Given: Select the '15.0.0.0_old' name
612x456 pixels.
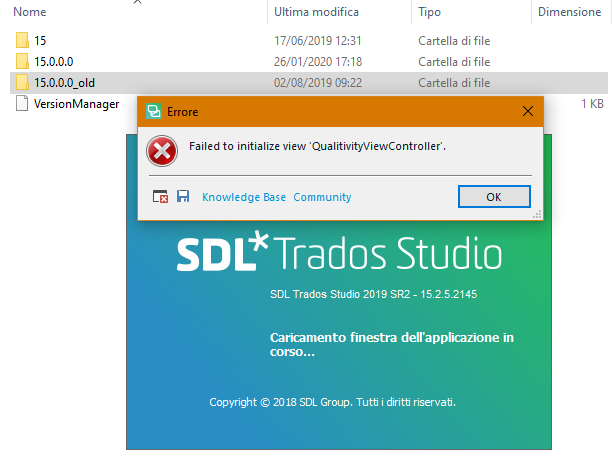Looking at the screenshot, I should 64,83.
